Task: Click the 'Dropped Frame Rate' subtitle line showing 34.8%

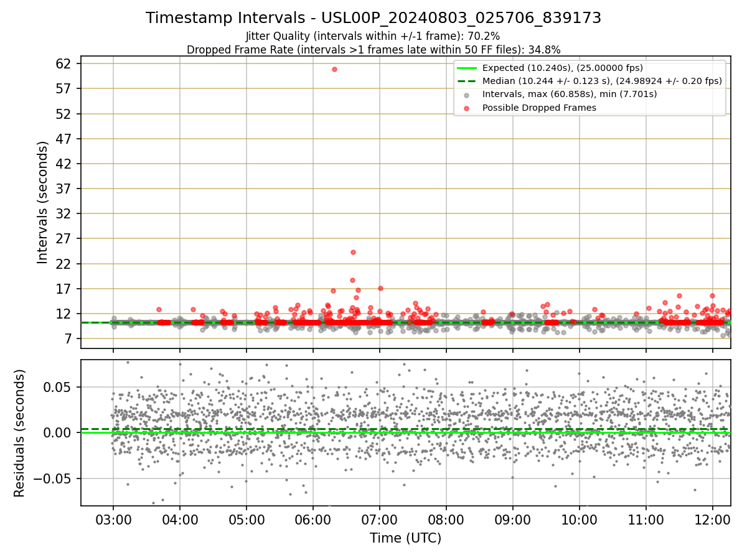Action: 374,50
